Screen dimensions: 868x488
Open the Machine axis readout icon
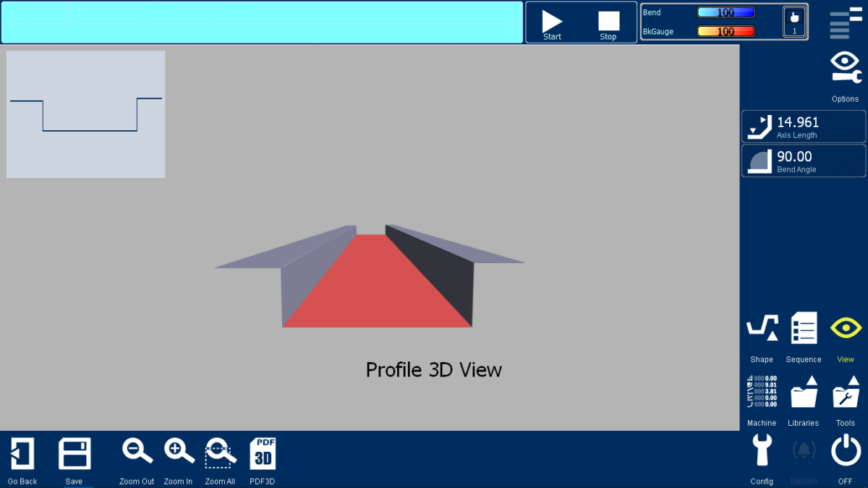(x=762, y=393)
